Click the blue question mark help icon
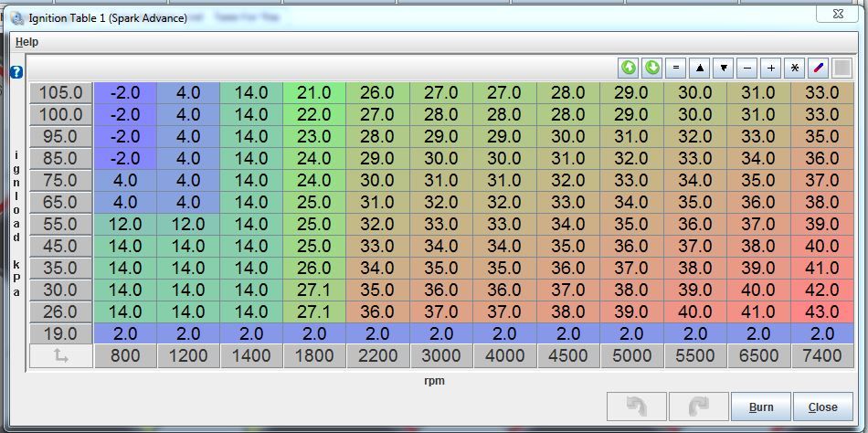Viewport: 868px width, 433px height. pos(16,72)
